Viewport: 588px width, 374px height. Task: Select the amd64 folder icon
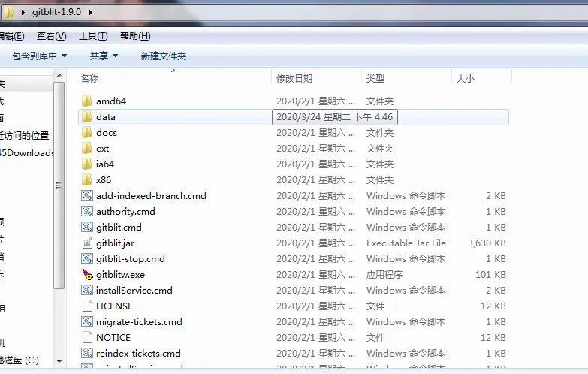(x=86, y=101)
